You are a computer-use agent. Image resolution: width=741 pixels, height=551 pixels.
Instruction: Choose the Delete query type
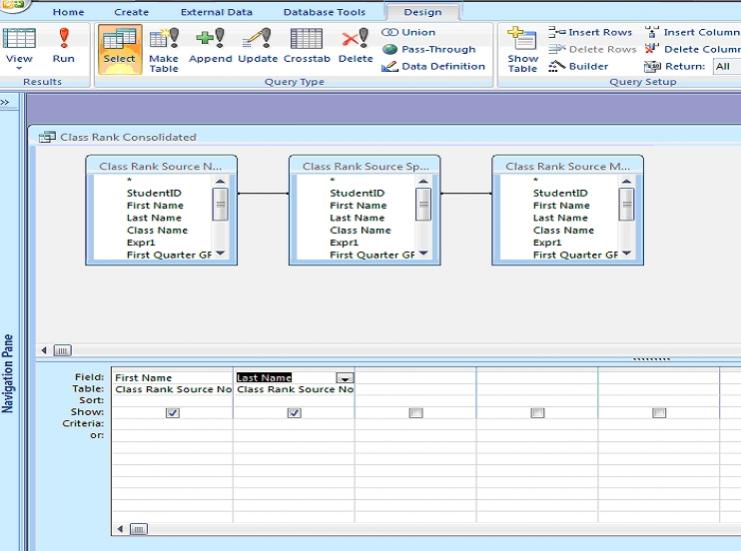tap(355, 45)
